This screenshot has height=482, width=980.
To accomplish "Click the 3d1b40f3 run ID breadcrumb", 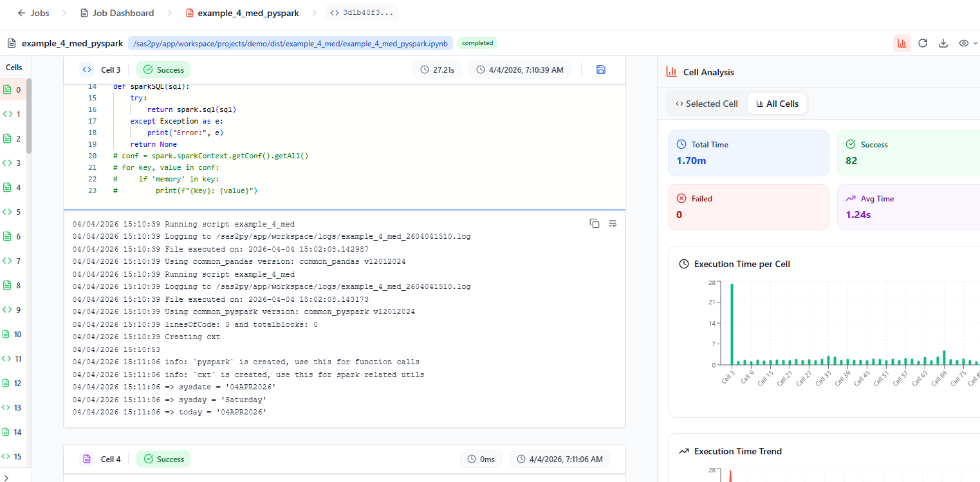I will [362, 13].
